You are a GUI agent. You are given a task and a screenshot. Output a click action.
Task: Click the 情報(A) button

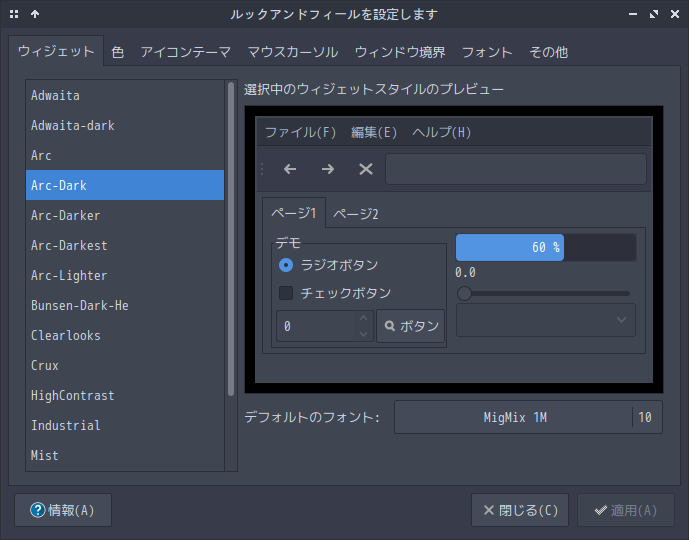pyautogui.click(x=63, y=510)
